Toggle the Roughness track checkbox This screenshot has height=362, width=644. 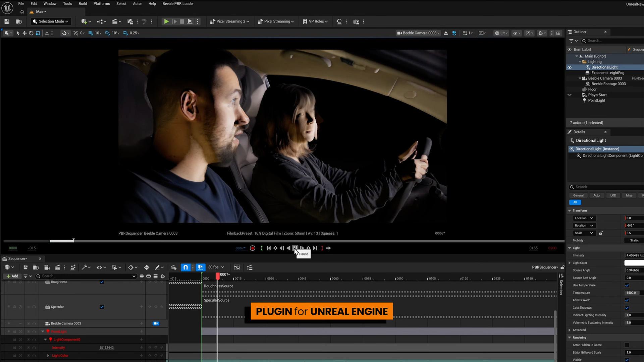coord(102,282)
